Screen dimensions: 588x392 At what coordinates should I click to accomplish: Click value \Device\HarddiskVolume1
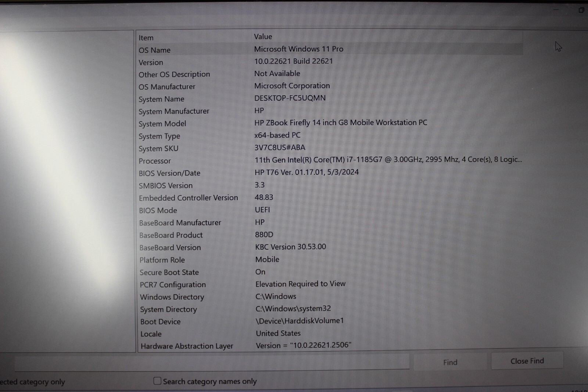pyautogui.click(x=300, y=321)
